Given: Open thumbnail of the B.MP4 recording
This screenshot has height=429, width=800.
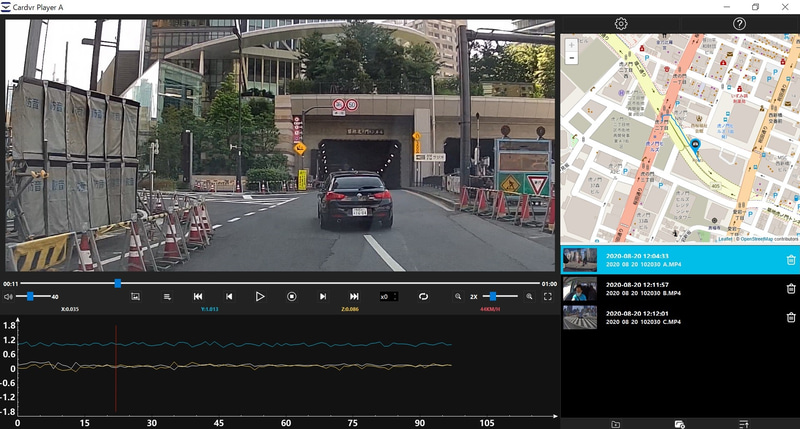Looking at the screenshot, I should coord(580,289).
